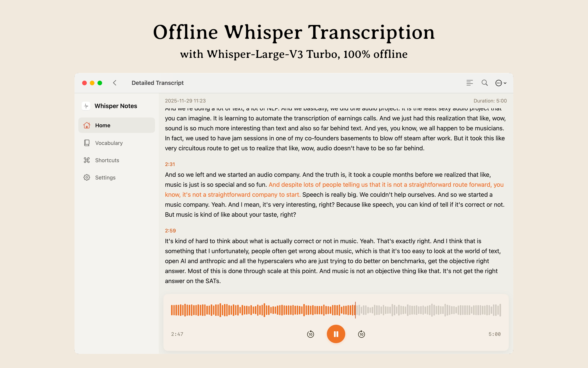Seek in the unplayed gray waveform
Image resolution: width=588 pixels, height=368 pixels.
[x=429, y=310]
